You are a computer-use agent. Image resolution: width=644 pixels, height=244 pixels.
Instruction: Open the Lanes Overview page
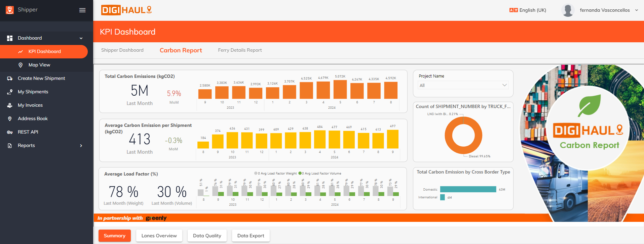[x=159, y=236]
